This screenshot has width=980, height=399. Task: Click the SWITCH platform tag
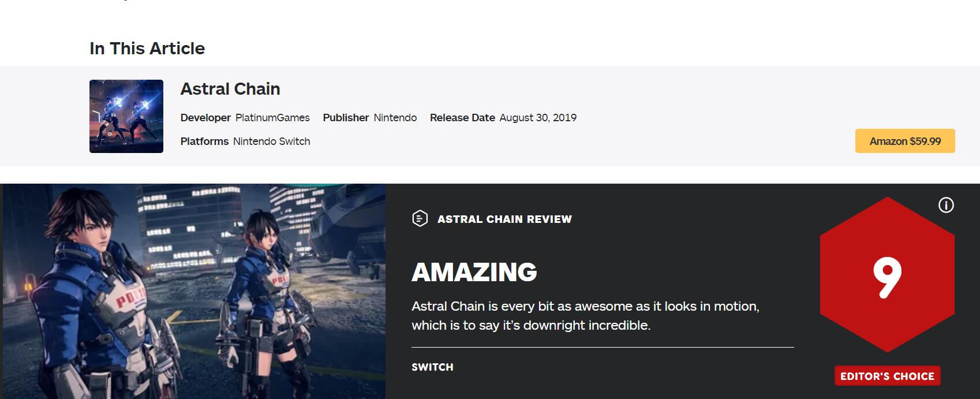(x=432, y=367)
